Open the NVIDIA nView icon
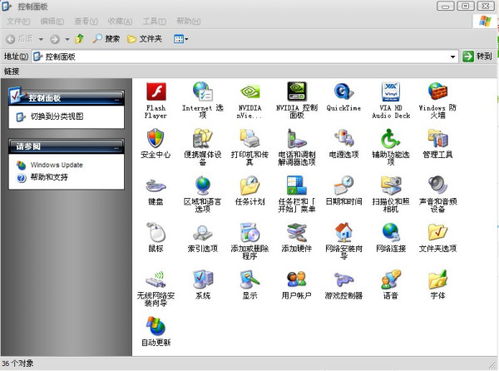The image size is (499, 371). pyautogui.click(x=250, y=92)
